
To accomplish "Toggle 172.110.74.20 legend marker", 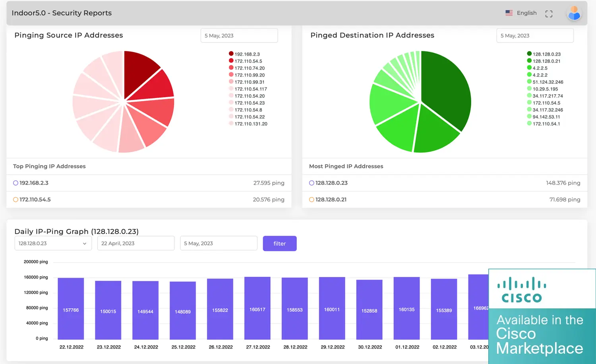I will coord(231,68).
